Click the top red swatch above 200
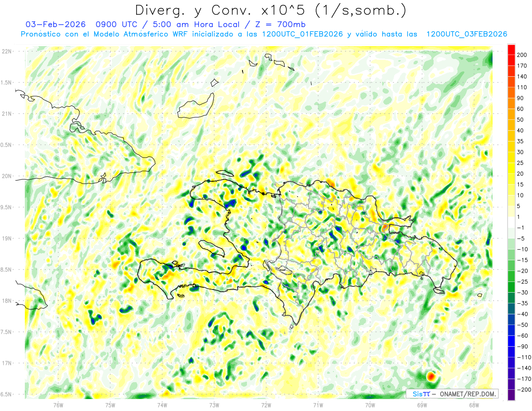 511,49
